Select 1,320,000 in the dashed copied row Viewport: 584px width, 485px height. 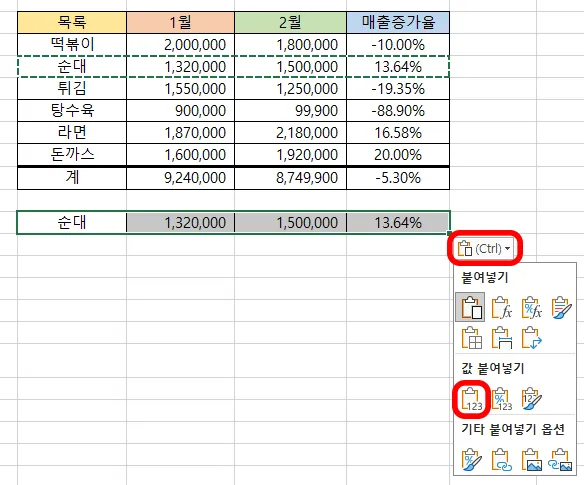pyautogui.click(x=180, y=67)
